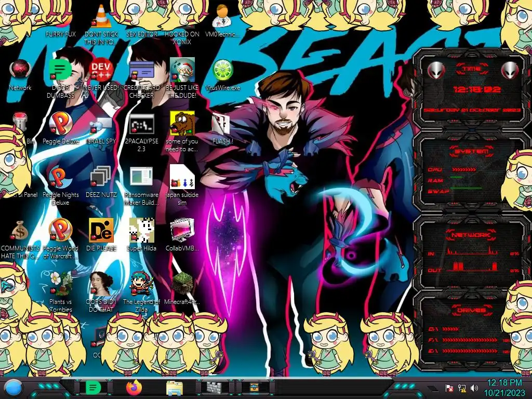
Task: Open the COMMUNISTS HATE THIS money bag icon
Action: point(20,231)
